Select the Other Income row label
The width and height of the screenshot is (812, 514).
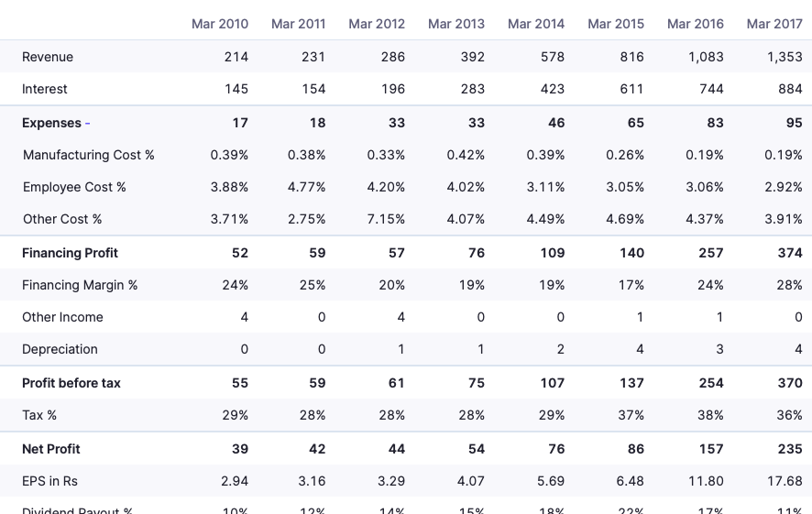[x=62, y=317]
